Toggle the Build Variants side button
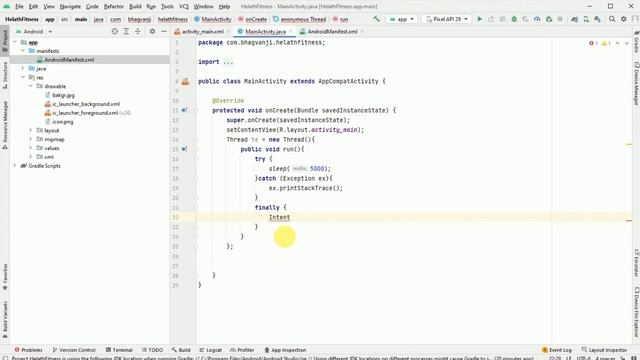The height and width of the screenshot is (360, 640). click(x=5, y=320)
